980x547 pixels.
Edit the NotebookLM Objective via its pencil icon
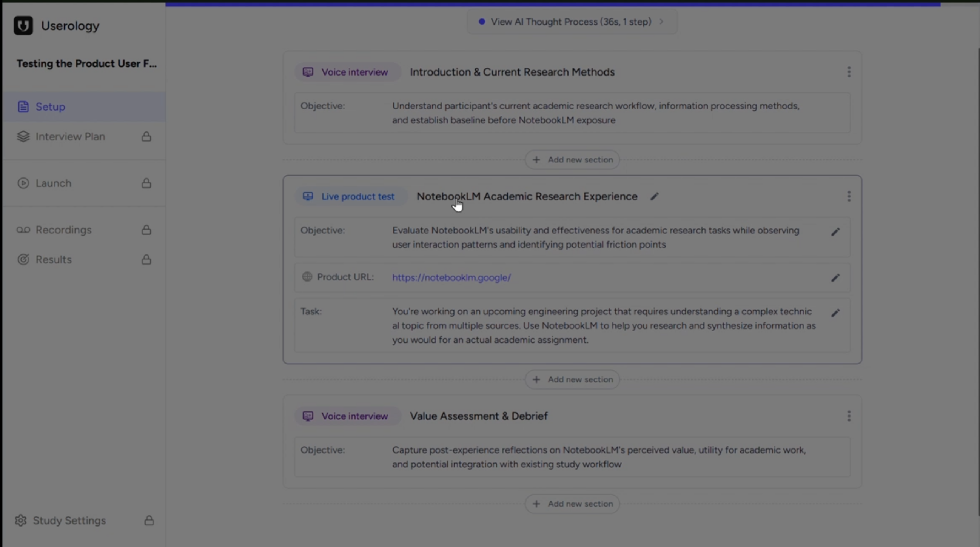[x=835, y=232]
